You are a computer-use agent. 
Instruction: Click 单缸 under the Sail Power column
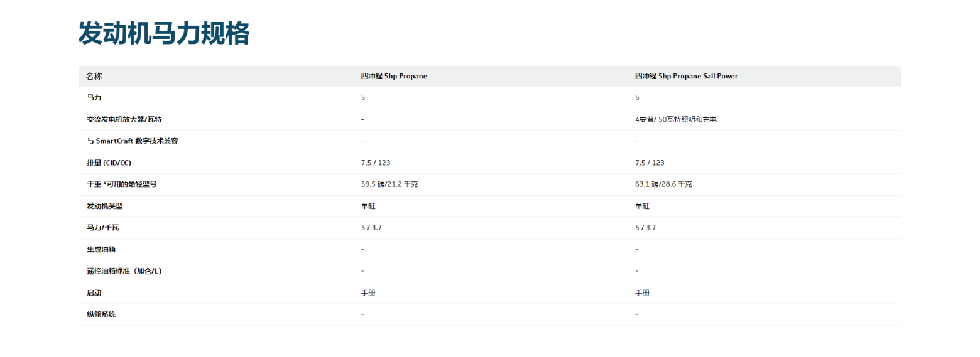pos(642,206)
